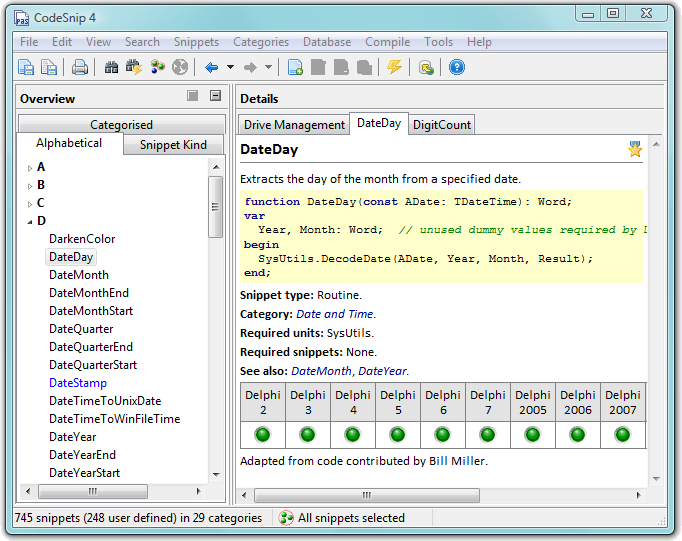Click the Favourites star icon in Details pane
The image size is (682, 541).
tap(635, 150)
